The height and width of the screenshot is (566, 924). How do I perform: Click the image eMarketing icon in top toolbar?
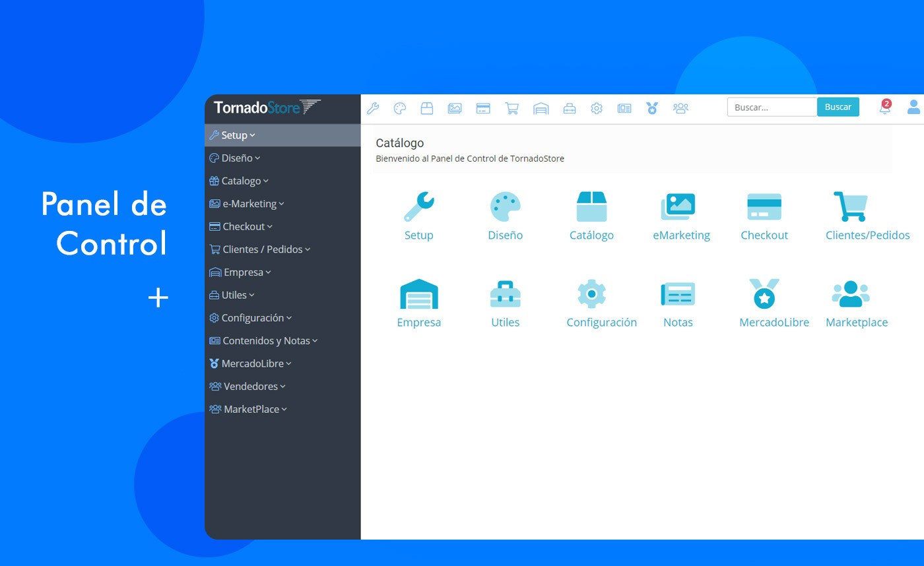[x=455, y=108]
